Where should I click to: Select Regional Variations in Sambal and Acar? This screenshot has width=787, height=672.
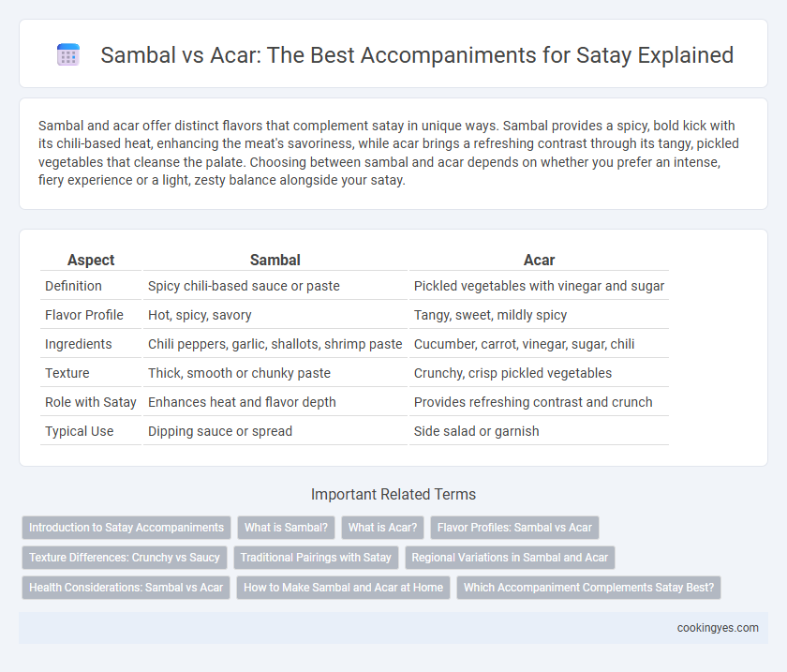510,558
